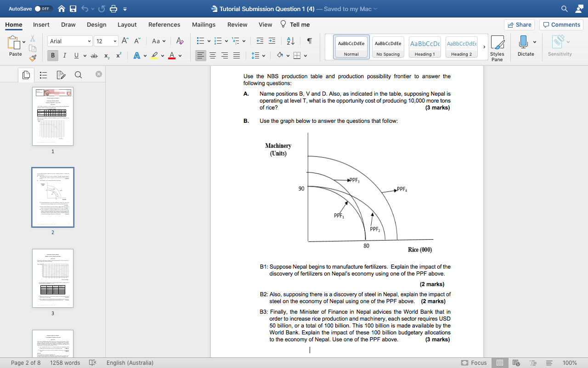The image size is (588, 368).
Task: Open the spelling check icon in status bar
Action: click(x=92, y=363)
